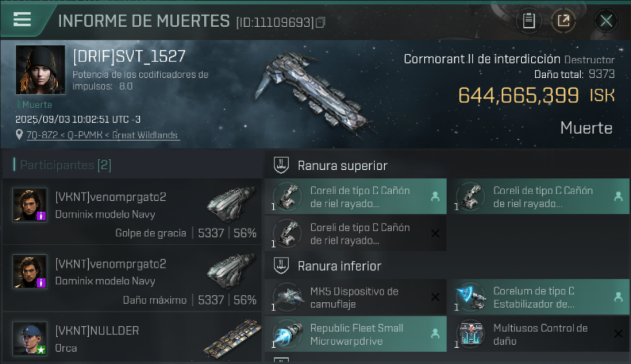Share the kill report via export icon
The image size is (631, 364).
coord(564,21)
